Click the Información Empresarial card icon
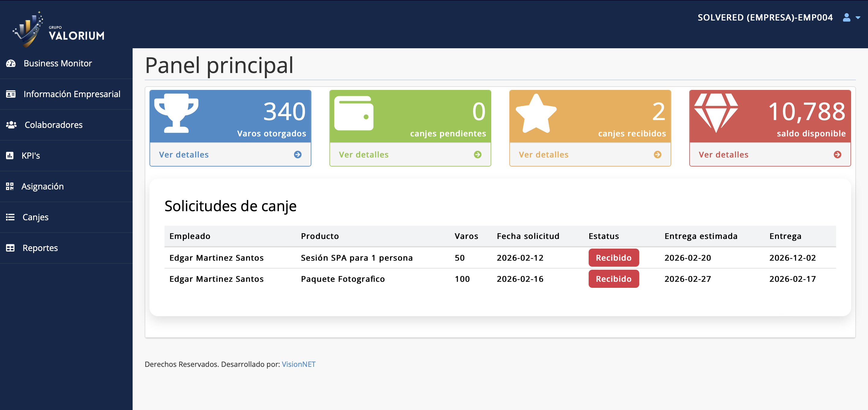Screen dimensions: 868x410 click(11, 94)
